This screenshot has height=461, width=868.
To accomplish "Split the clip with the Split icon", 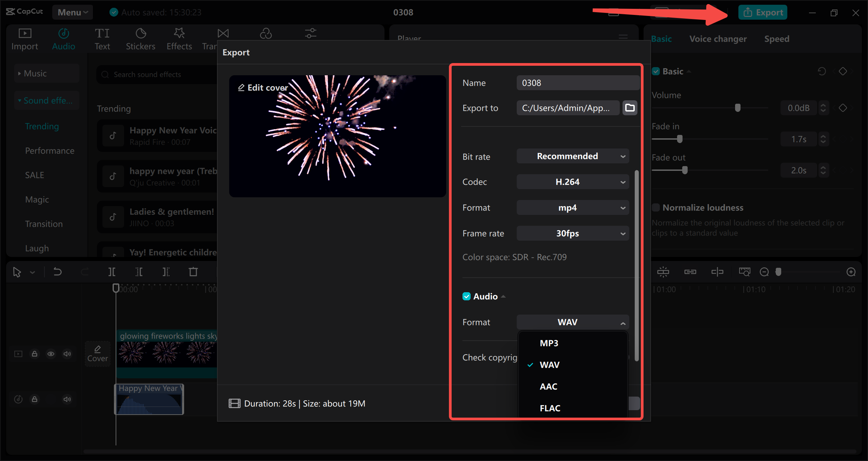I will point(112,272).
